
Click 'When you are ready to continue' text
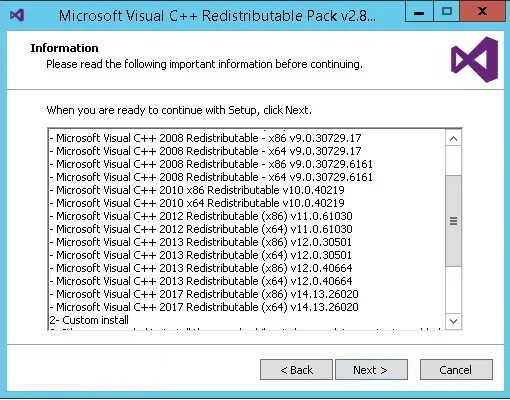click(x=179, y=110)
